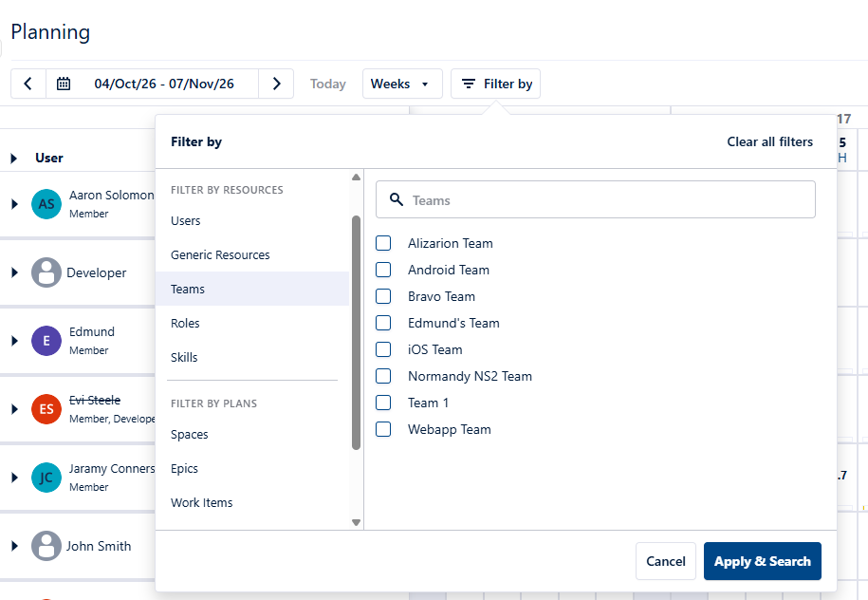Click the Developer generic avatar

pyautogui.click(x=46, y=272)
